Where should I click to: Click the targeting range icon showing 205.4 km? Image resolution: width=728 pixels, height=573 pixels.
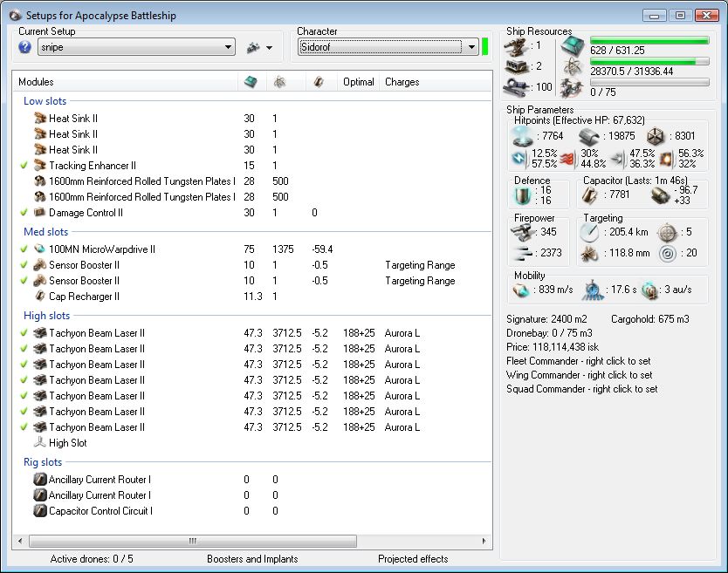click(589, 233)
